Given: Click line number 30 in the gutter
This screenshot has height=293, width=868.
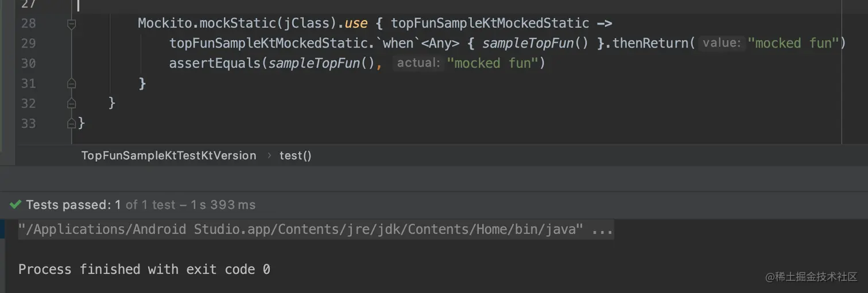Looking at the screenshot, I should pyautogui.click(x=28, y=63).
